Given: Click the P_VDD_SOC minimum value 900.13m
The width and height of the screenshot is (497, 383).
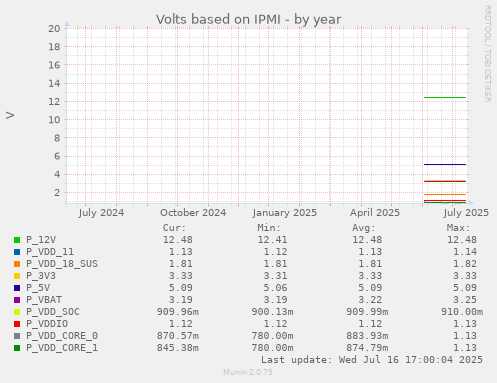Looking at the screenshot, I should tap(272, 312).
